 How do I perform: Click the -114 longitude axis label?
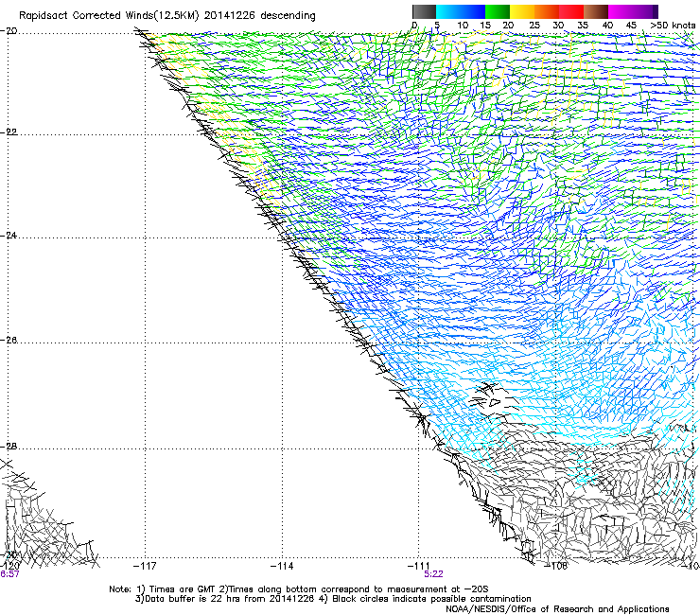(x=282, y=567)
